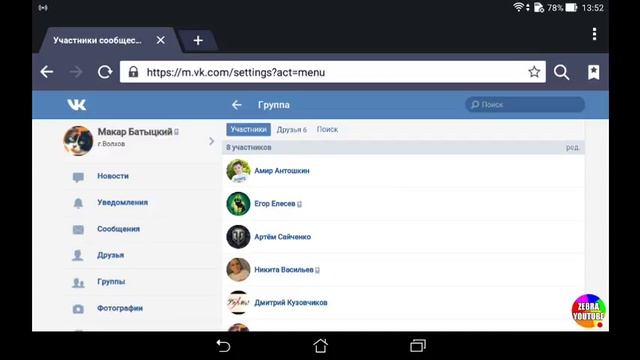Image resolution: width=640 pixels, height=360 pixels.
Task: Click Егор Елесев avatar
Action: [x=238, y=204]
